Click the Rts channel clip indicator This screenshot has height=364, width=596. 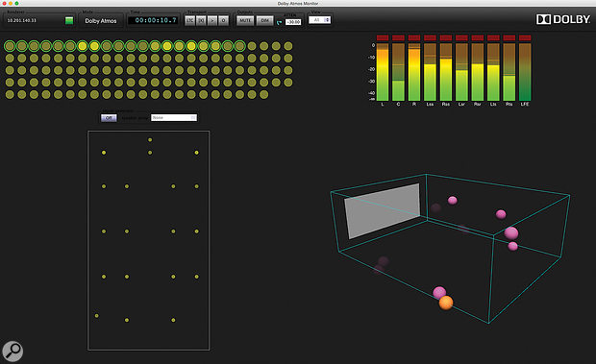tap(509, 37)
